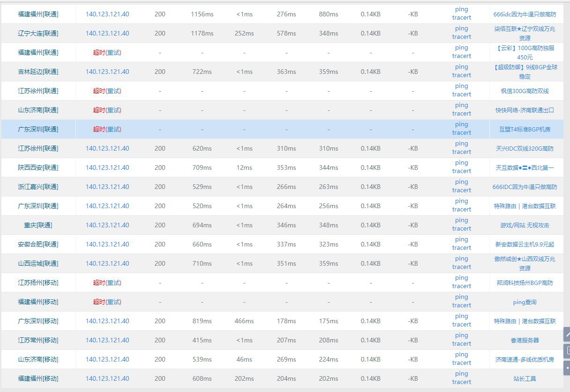The image size is (570, 392).
Task: Run tracert for 重庆[联通] node
Action: click(x=461, y=229)
